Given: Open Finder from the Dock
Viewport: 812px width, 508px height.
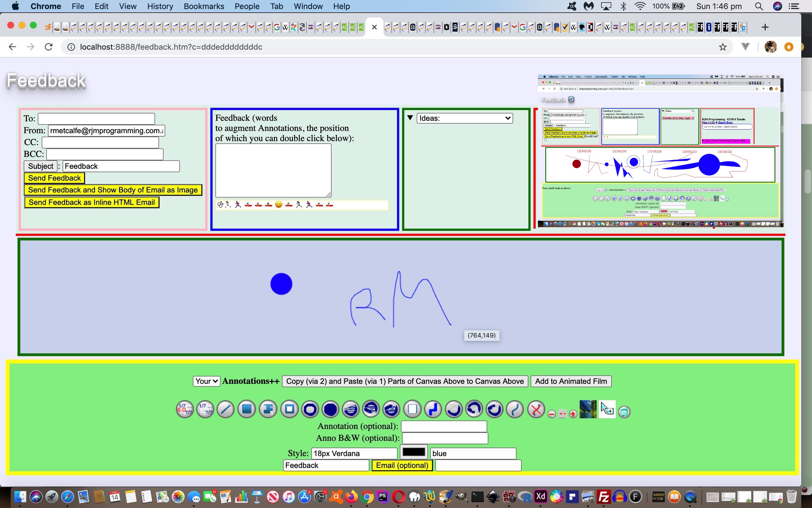Looking at the screenshot, I should pos(20,497).
